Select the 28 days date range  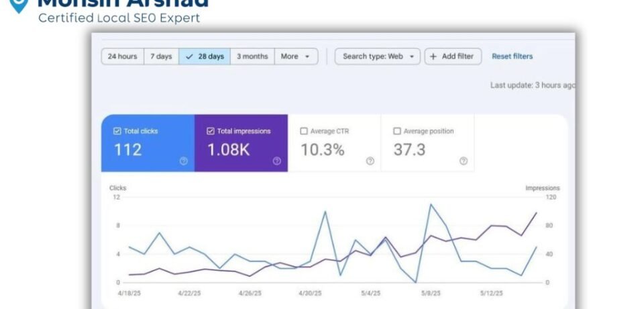(x=205, y=56)
